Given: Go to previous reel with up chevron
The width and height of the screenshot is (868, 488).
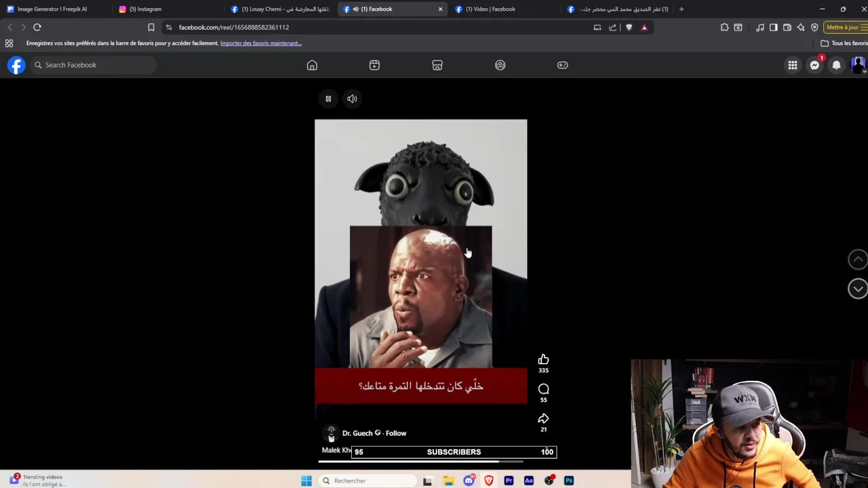Looking at the screenshot, I should [x=857, y=259].
